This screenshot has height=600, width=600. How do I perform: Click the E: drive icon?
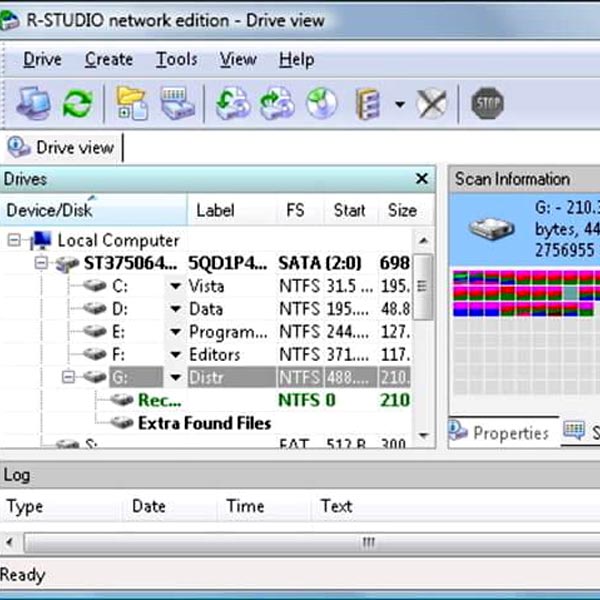click(95, 331)
